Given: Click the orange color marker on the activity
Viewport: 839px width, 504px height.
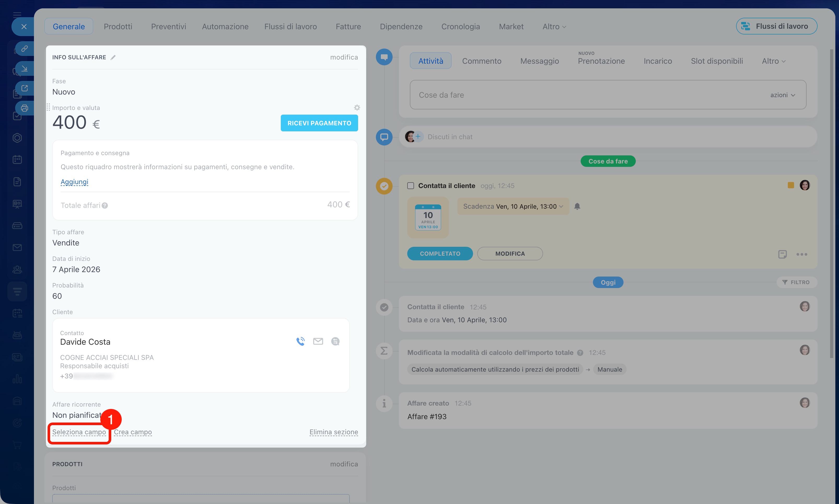Looking at the screenshot, I should point(791,185).
